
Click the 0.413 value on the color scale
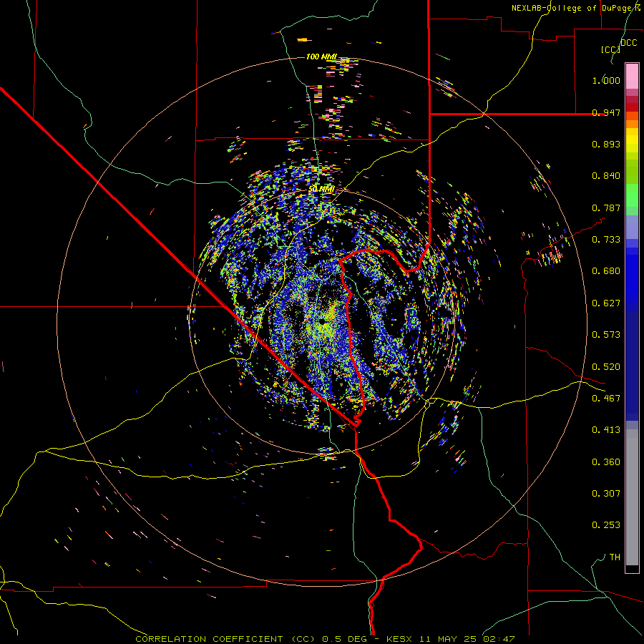(x=606, y=430)
